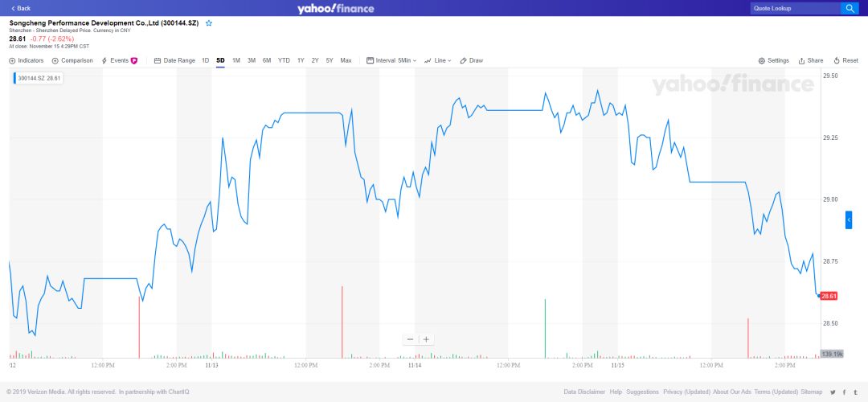This screenshot has height=402, width=868.
Task: Select the 1M time range
Action: point(236,60)
